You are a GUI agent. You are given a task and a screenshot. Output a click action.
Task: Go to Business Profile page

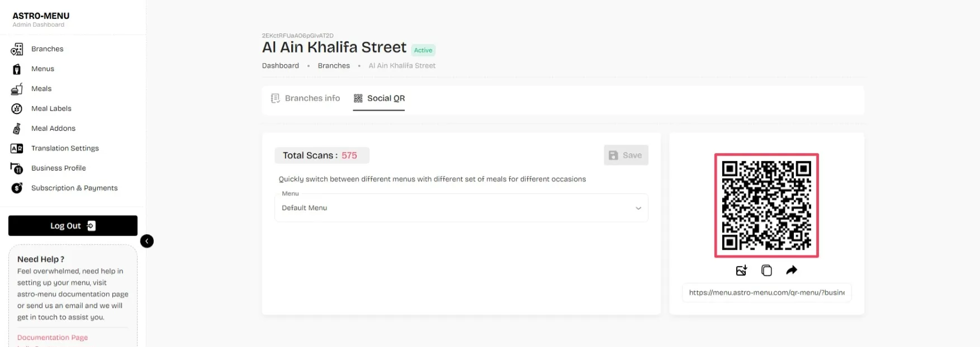click(x=59, y=168)
